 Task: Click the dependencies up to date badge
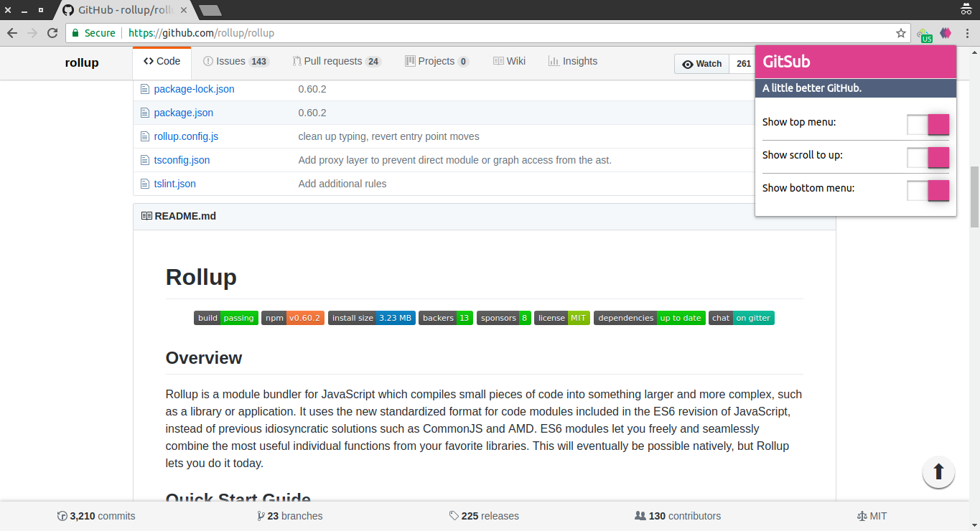click(x=650, y=318)
